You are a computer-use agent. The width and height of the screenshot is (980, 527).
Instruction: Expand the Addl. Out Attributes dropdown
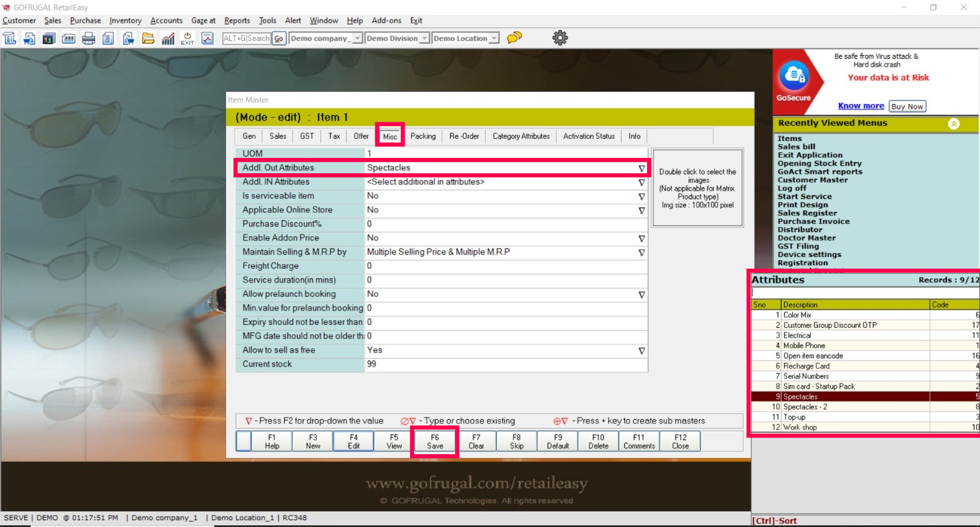coord(641,168)
